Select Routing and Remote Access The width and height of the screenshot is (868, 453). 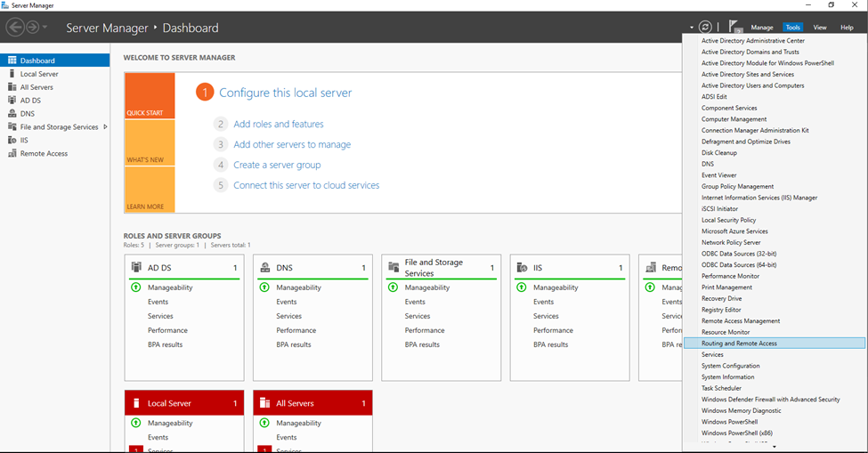point(775,344)
